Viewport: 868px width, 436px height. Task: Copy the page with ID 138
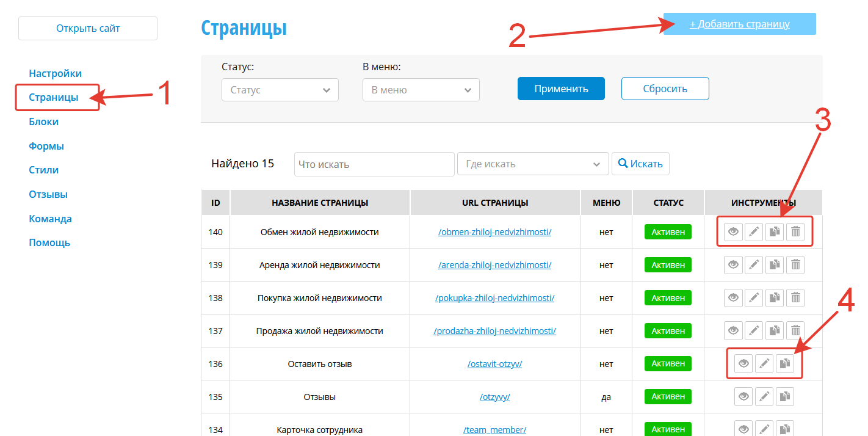click(775, 298)
